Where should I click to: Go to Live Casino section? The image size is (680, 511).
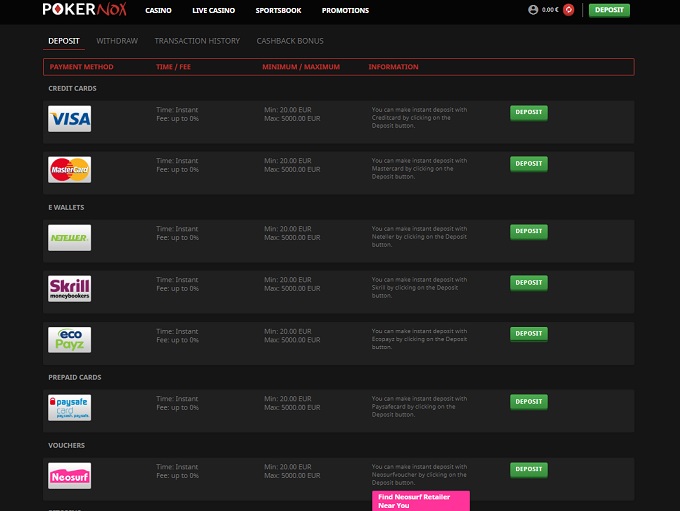pos(212,11)
